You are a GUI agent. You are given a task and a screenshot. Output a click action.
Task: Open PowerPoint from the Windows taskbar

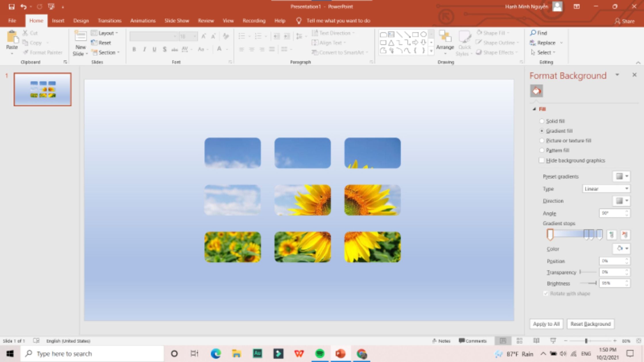(x=340, y=354)
